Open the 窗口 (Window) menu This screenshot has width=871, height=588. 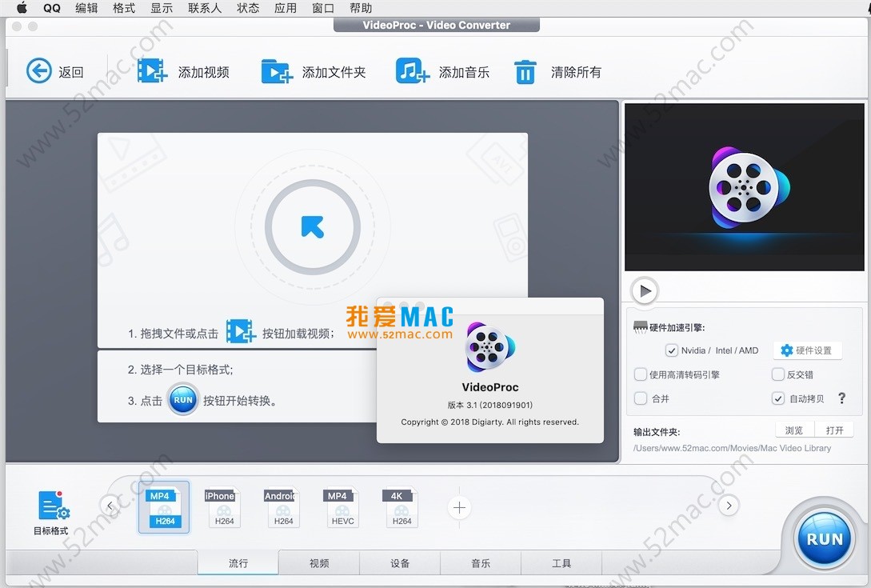323,8
